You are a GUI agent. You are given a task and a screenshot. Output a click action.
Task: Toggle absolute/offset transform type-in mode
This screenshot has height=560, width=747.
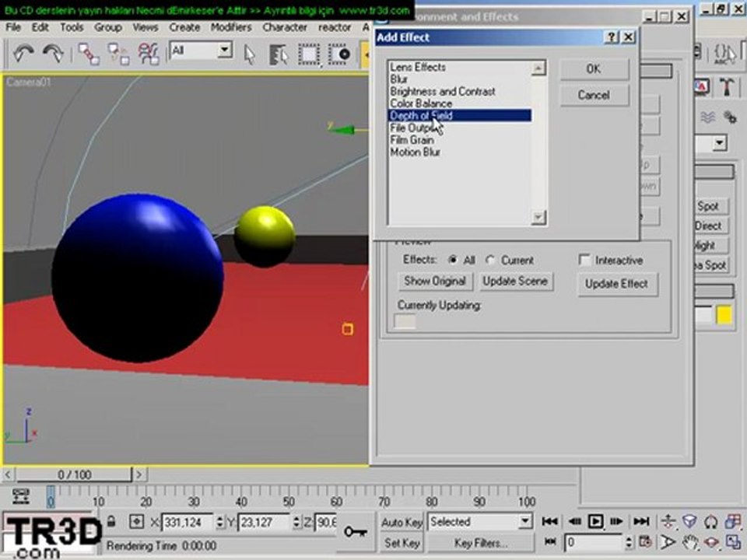click(136, 522)
